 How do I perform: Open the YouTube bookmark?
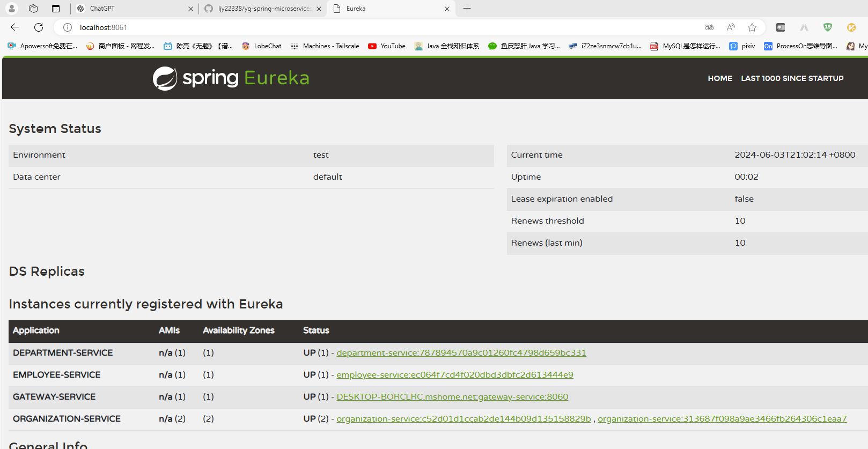pyautogui.click(x=386, y=46)
